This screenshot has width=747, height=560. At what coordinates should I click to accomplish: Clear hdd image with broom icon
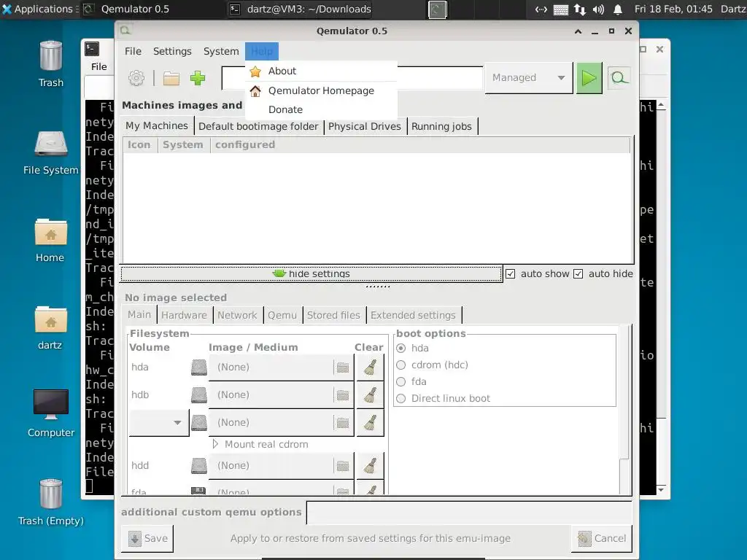click(x=370, y=465)
